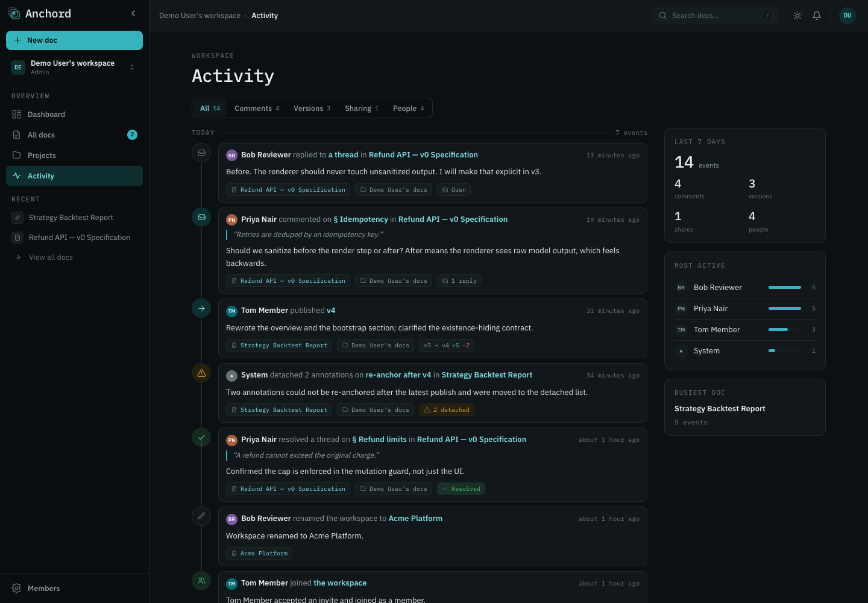Viewport: 868px width, 603px height.
Task: Switch to the People tab
Action: click(x=408, y=109)
